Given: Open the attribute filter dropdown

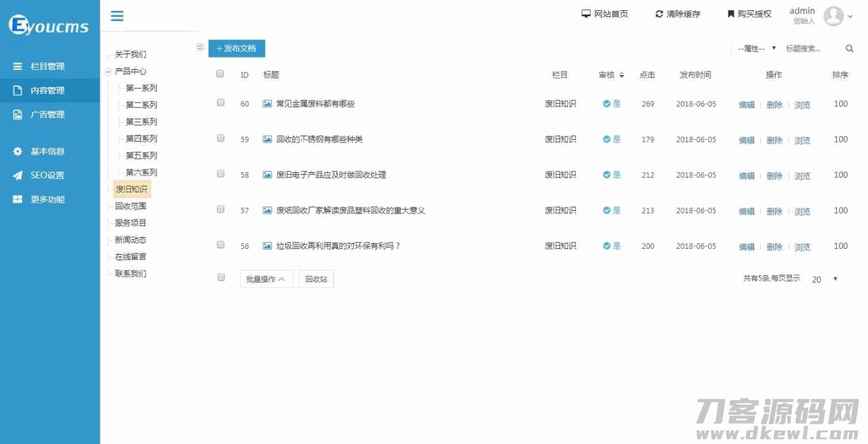Looking at the screenshot, I should (756, 49).
